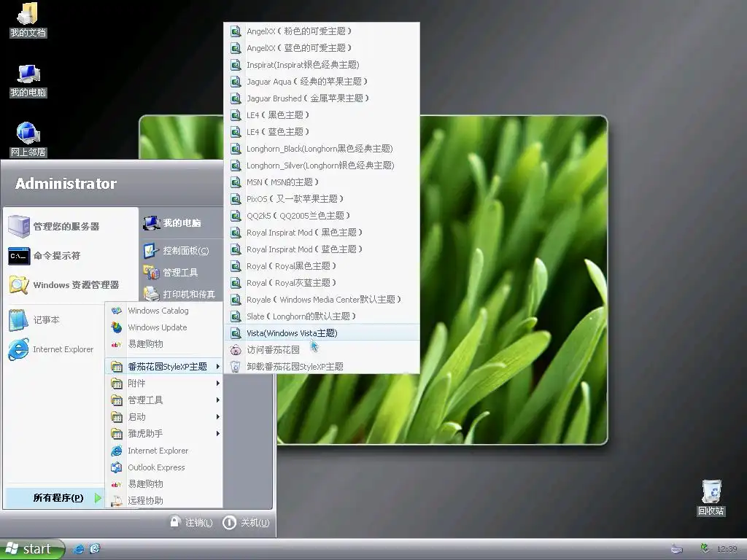Expand 管理工具 folder in programs menu

164,400
